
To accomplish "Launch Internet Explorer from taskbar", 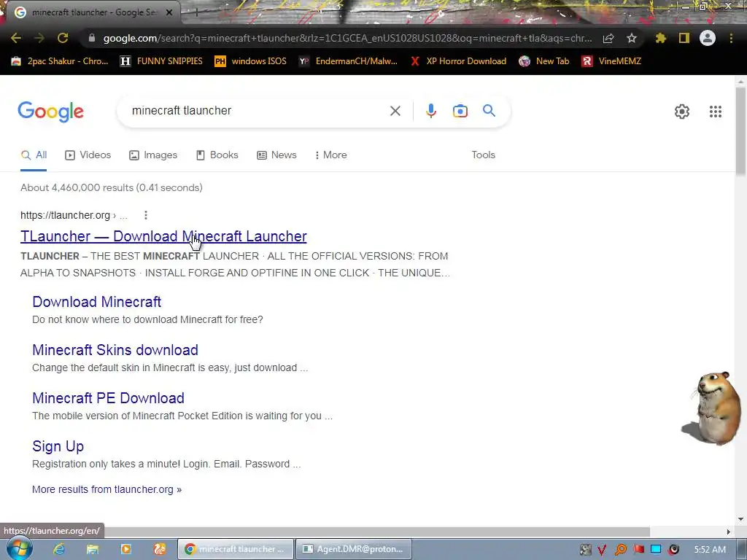I will click(59, 549).
